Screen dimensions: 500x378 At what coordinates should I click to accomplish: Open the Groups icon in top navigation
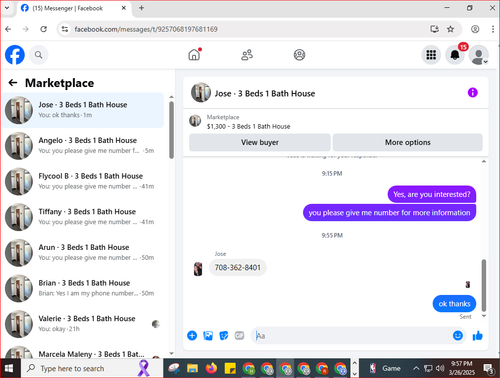pyautogui.click(x=299, y=55)
